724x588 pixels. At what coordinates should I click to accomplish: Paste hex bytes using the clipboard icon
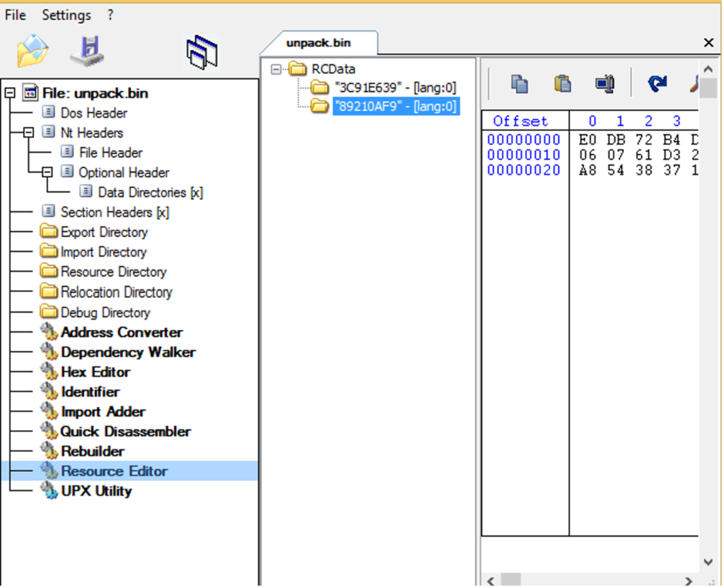pos(563,83)
